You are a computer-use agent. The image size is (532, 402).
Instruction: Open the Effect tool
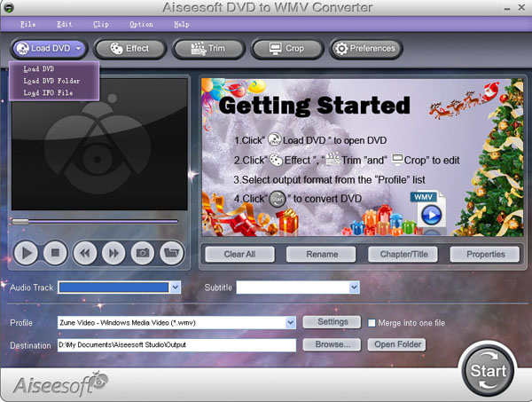tap(130, 49)
